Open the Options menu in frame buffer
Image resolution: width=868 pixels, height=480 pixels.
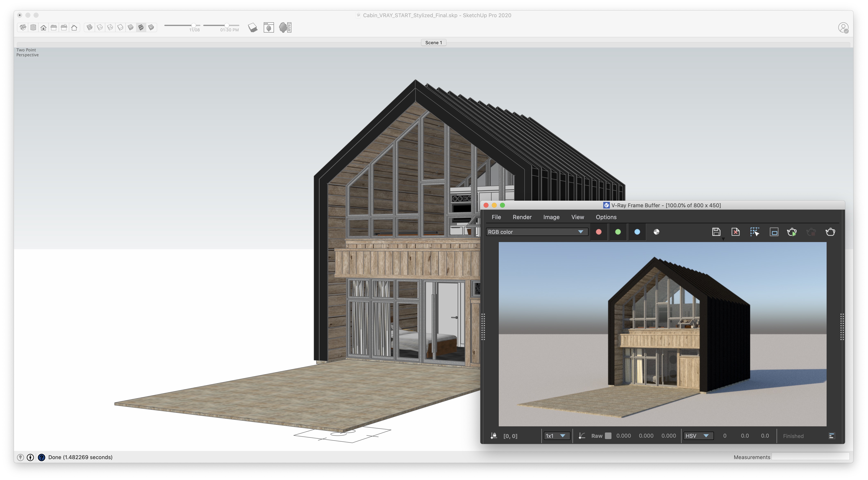pos(606,217)
